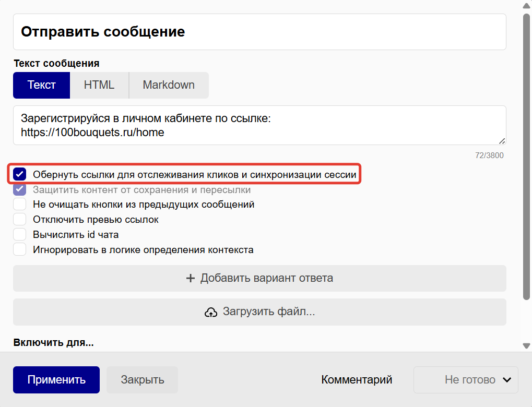The image size is (532, 407).
Task: Enable Не очищать кнопки из предыдущих сообщений
Action: coord(19,204)
